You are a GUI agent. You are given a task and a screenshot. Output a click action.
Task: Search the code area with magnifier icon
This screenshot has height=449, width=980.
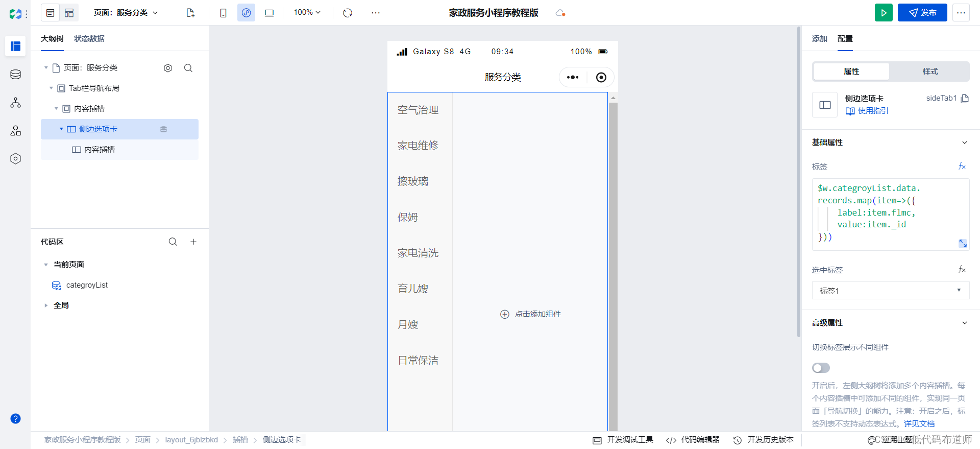[173, 242]
